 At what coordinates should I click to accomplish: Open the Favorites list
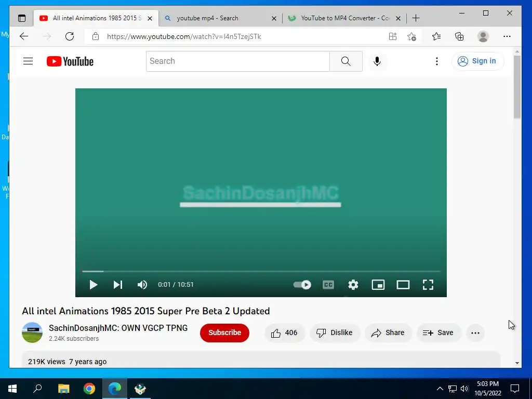(436, 36)
